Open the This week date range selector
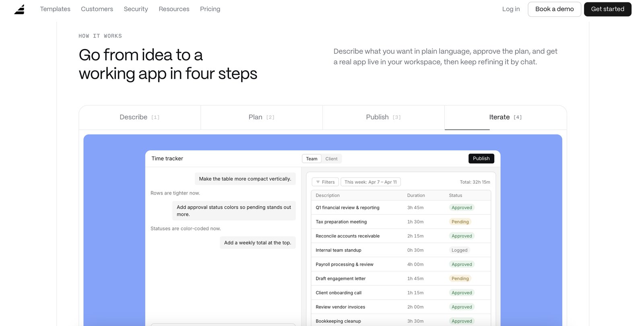Screen dimensions: 644x326 coord(371,182)
